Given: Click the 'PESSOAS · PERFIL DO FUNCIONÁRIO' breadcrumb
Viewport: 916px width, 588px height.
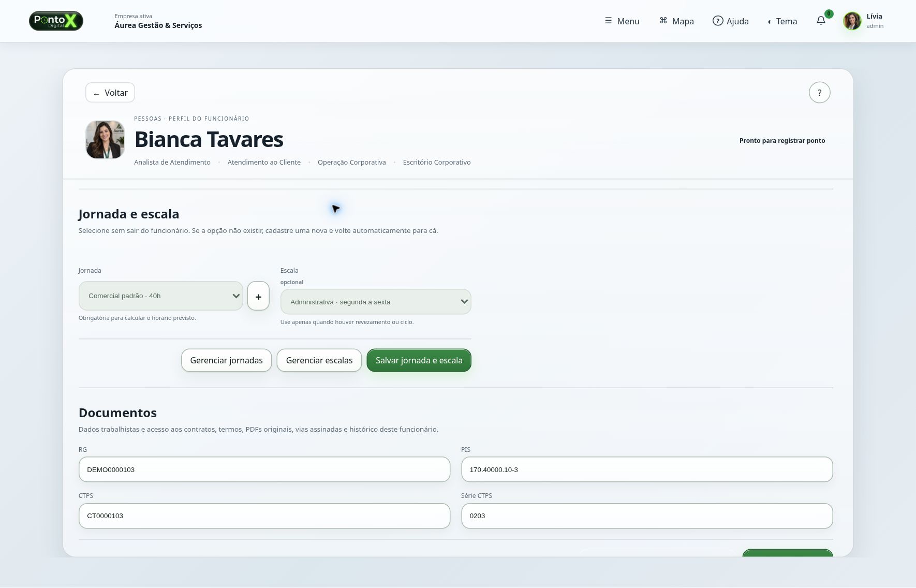Looking at the screenshot, I should point(191,119).
